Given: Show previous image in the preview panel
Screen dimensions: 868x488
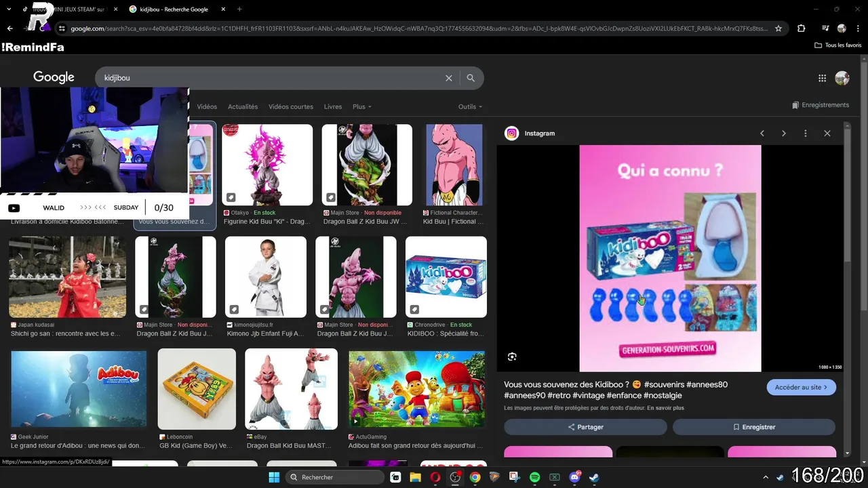Looking at the screenshot, I should [762, 134].
